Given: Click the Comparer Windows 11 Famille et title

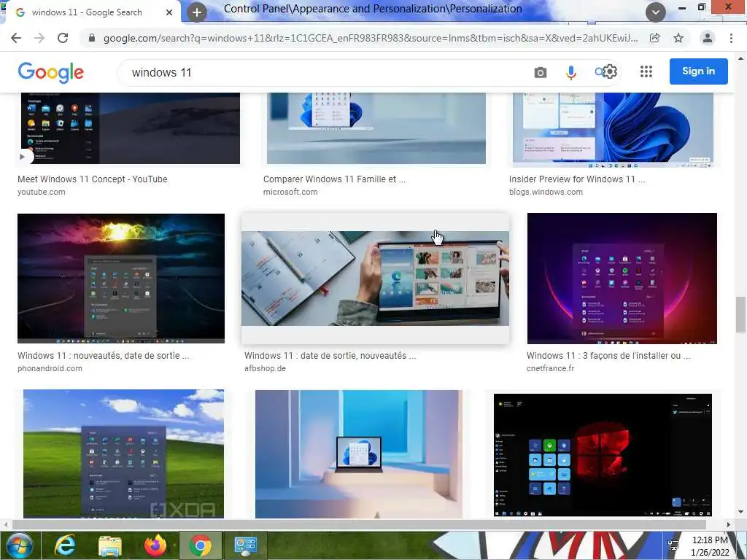Looking at the screenshot, I should [334, 179].
